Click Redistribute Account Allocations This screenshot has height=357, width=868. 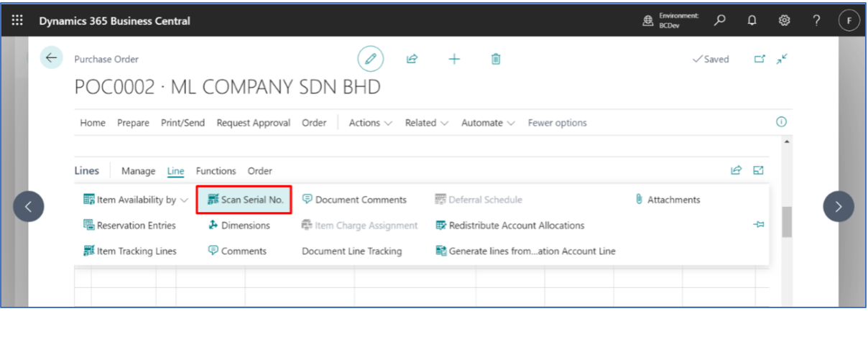click(509, 226)
